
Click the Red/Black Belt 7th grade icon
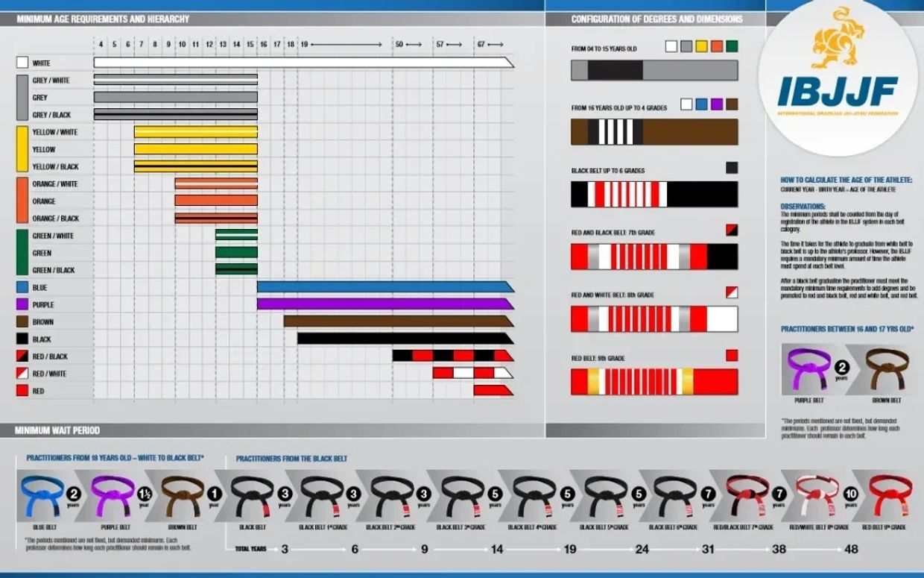[x=747, y=496]
